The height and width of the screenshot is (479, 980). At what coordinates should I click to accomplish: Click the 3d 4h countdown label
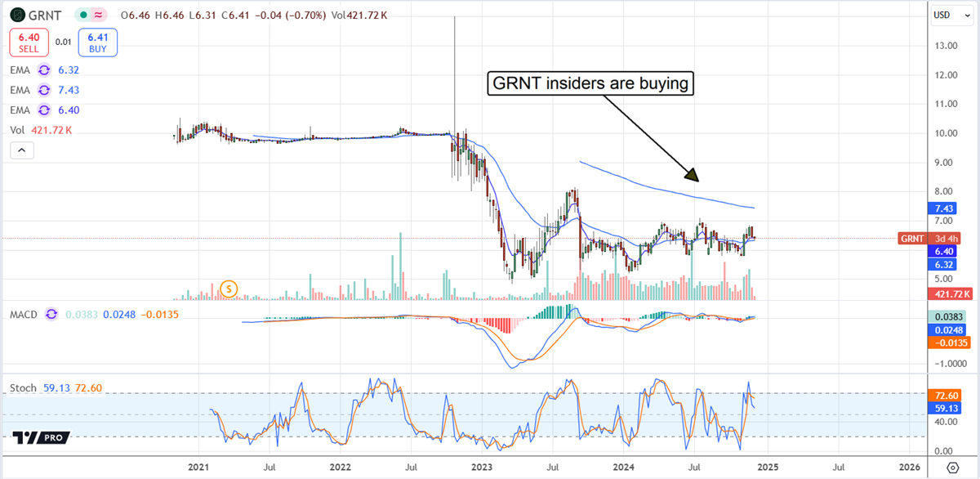click(945, 239)
